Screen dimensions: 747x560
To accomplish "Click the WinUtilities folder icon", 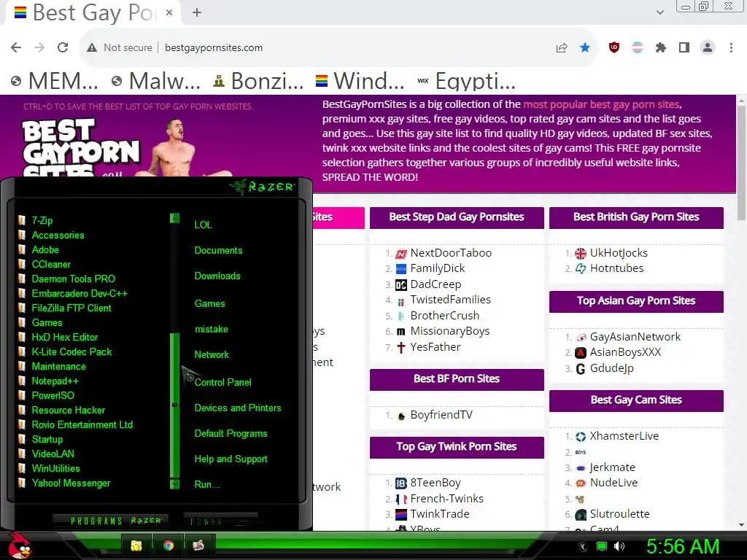I will pyautogui.click(x=21, y=469).
